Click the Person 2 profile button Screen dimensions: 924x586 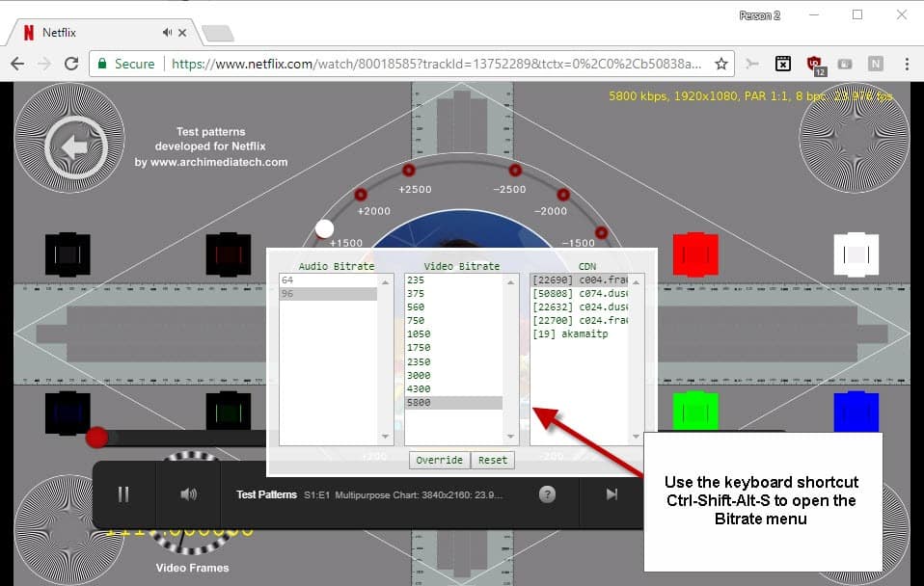(x=760, y=15)
